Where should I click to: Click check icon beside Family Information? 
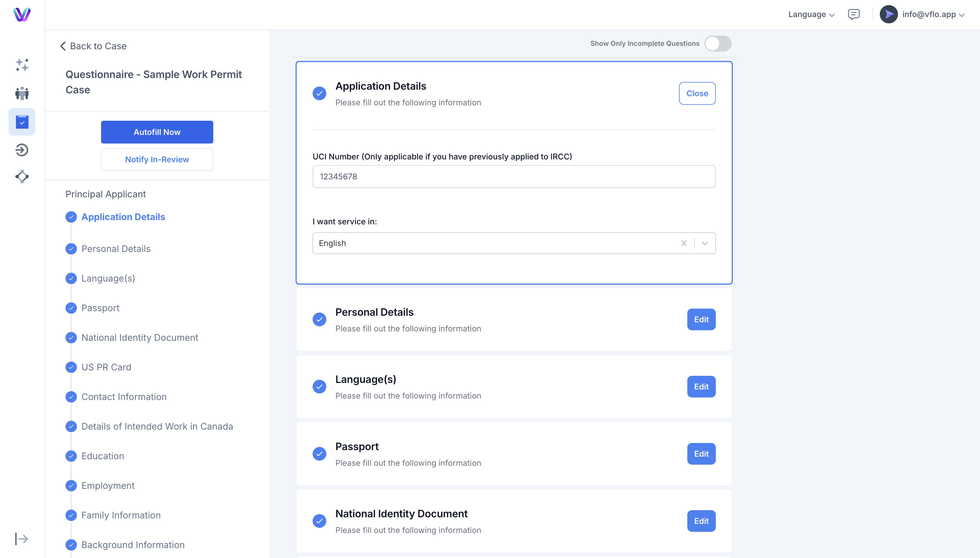tap(71, 515)
